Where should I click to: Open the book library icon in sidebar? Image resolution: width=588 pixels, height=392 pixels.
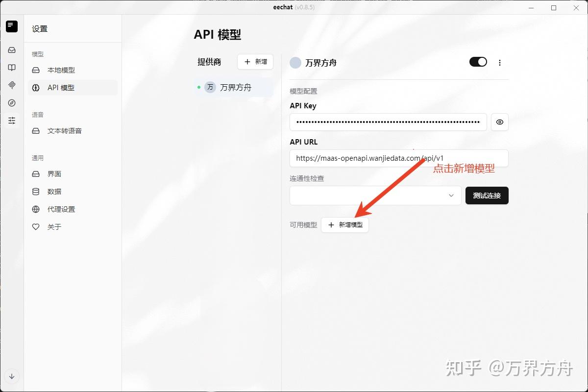click(12, 68)
